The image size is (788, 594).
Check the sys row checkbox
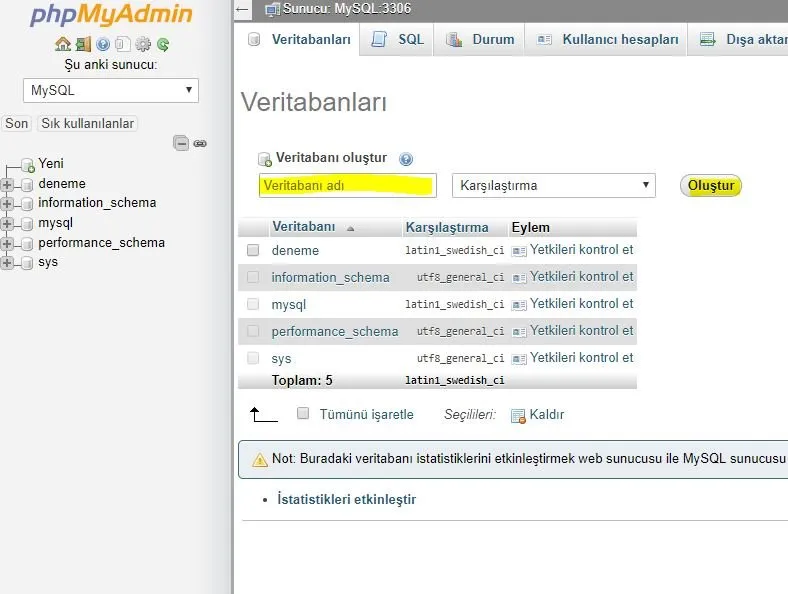[x=253, y=358]
